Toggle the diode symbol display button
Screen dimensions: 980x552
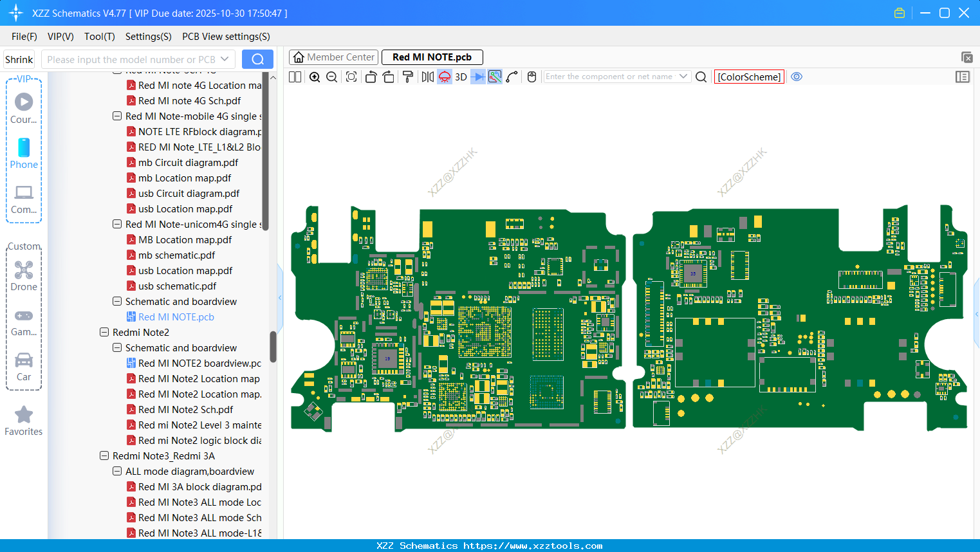(477, 77)
